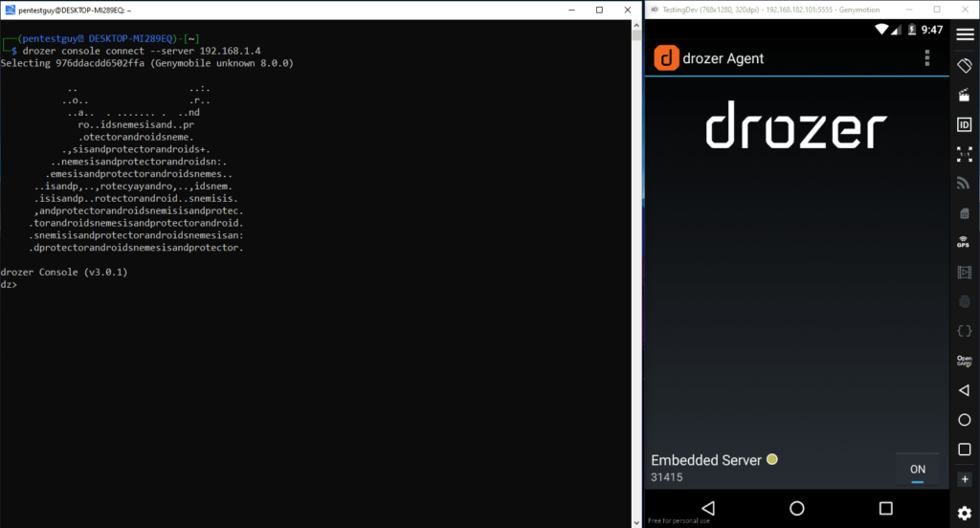980x528 pixels.
Task: Click the Open GApps install icon
Action: coord(964,361)
